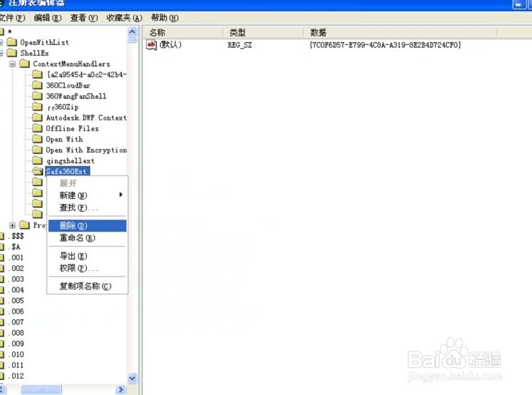Click the tree pane scroll up arrow

coord(132,32)
